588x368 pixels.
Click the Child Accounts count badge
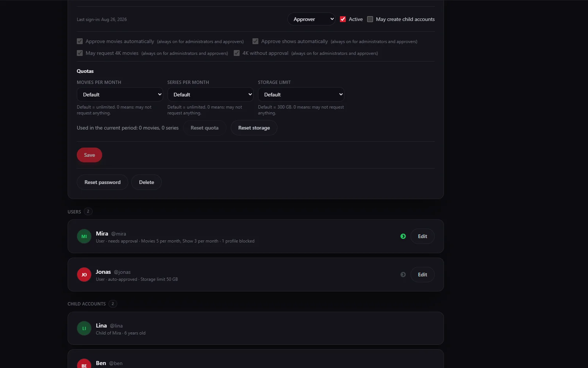coord(113,304)
